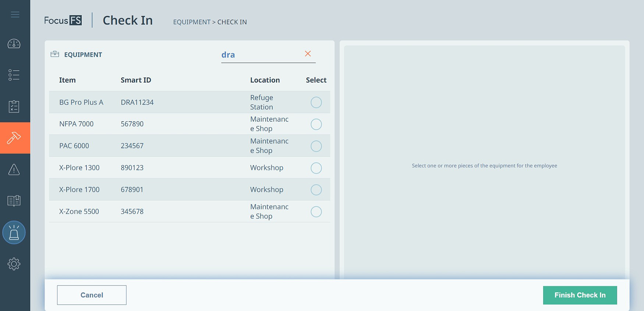644x311 pixels.
Task: Select the NFPA 7000 radio button
Action: pos(316,124)
